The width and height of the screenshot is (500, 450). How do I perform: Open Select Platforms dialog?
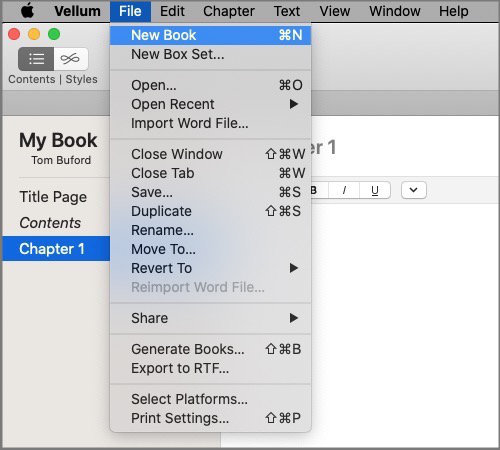tap(211, 399)
